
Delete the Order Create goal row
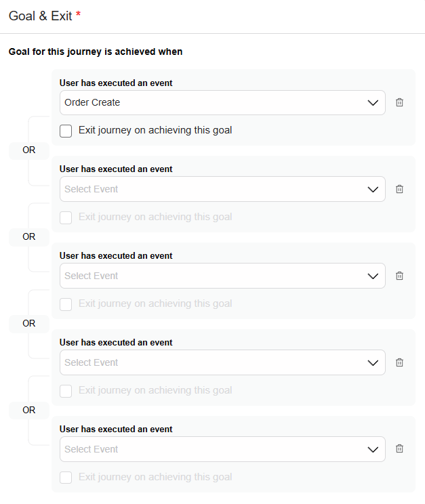coord(399,102)
